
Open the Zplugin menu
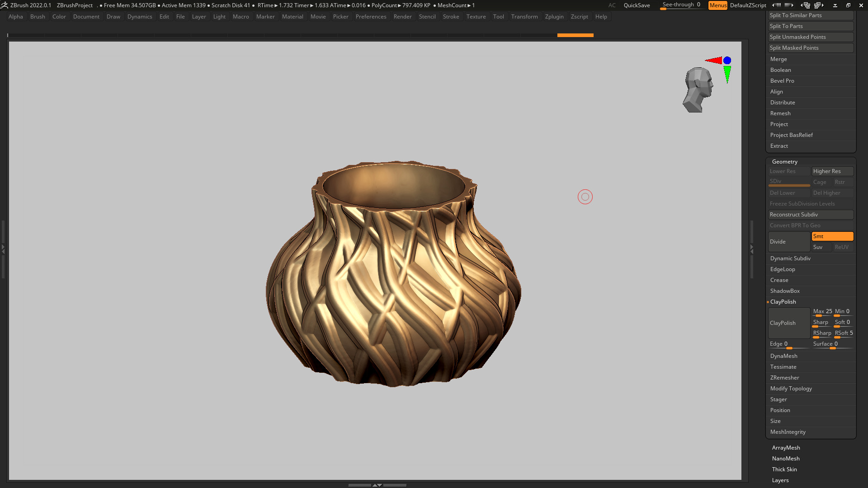[554, 17]
